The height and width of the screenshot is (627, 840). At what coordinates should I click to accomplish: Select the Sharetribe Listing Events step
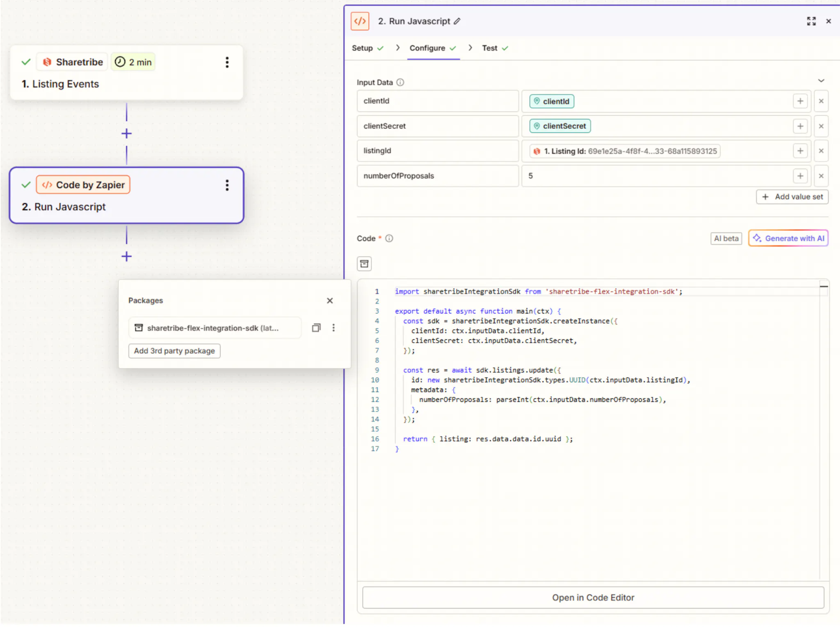coord(126,73)
